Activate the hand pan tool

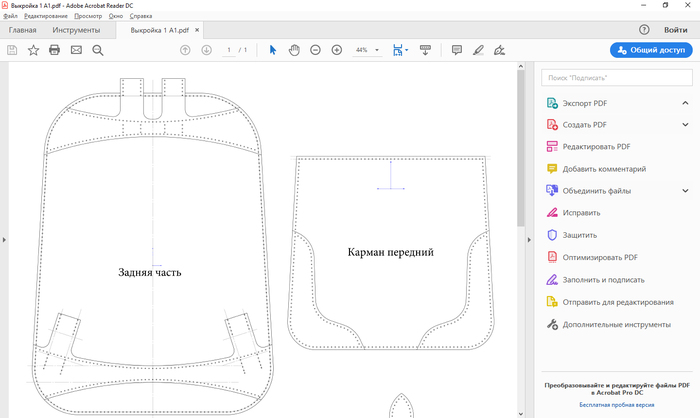[x=294, y=50]
